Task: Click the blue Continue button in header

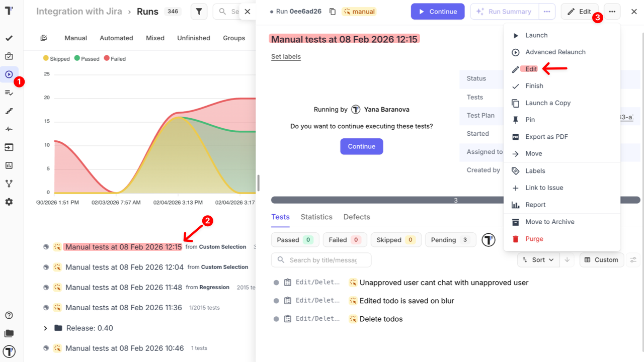Action: coord(437,12)
